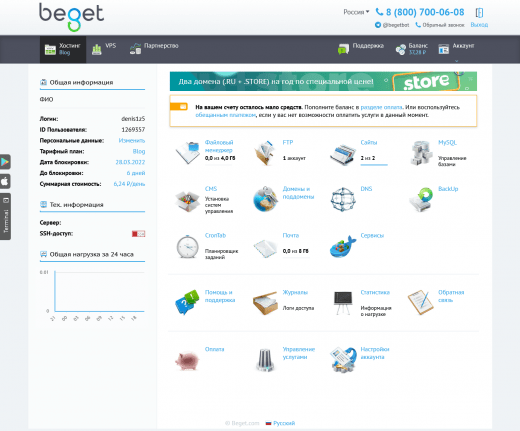Image resolution: width=520 pixels, height=431 pixels.
Task: Toggle the SSH-доступ switch
Action: tap(138, 234)
